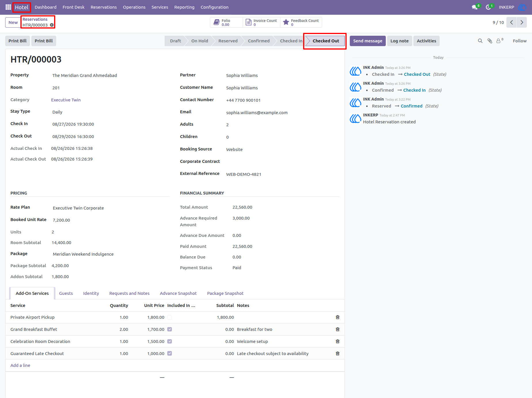Screen dimensions: 532x398
Task: Switch to the Guests tab
Action: pos(66,293)
